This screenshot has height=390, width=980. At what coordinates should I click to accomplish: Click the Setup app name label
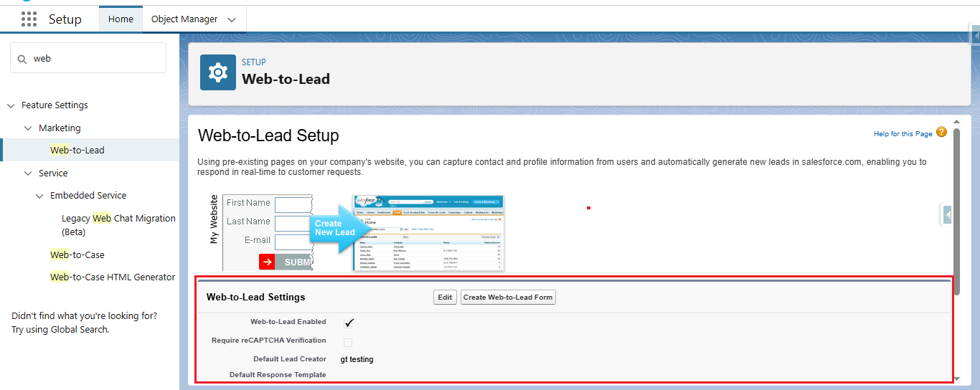click(x=65, y=19)
